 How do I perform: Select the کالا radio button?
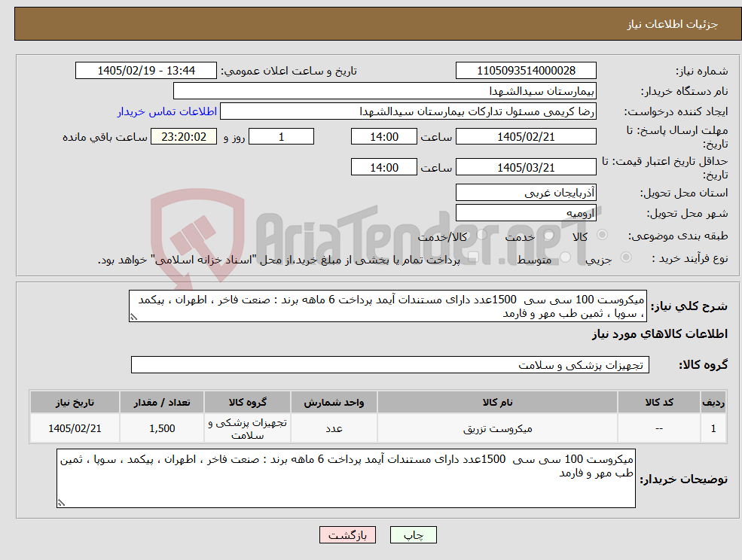[603, 235]
